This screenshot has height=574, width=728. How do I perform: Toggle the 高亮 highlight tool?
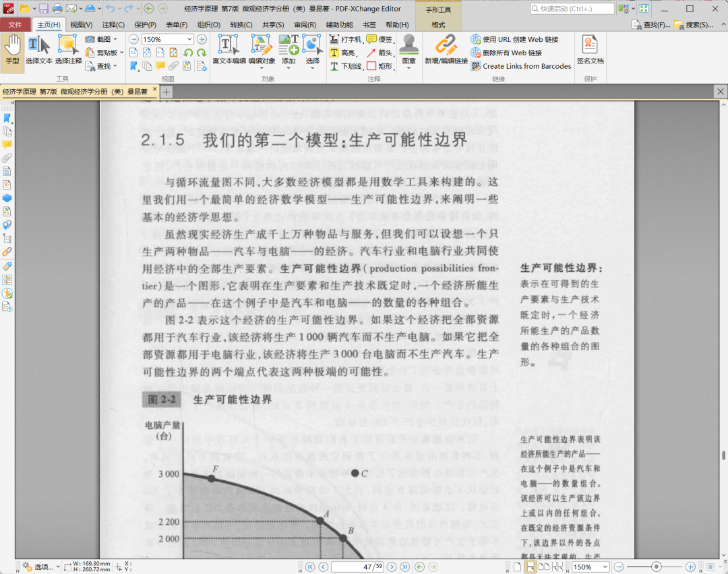[343, 53]
